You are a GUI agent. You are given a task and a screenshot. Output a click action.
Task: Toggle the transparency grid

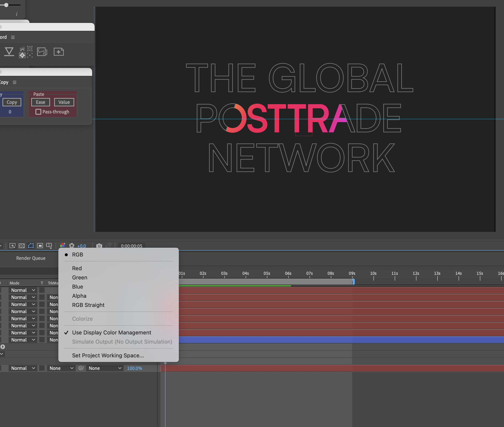coord(21,246)
